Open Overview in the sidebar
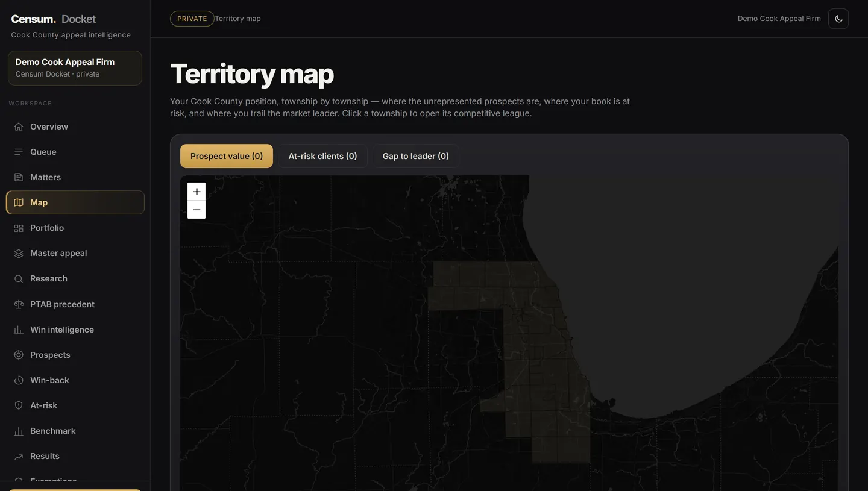Image resolution: width=868 pixels, height=491 pixels. tap(75, 127)
